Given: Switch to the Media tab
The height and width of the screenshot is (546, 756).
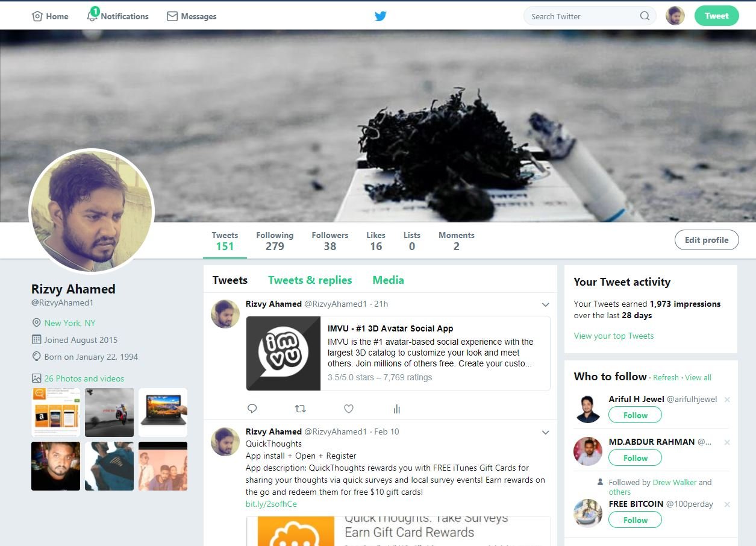Looking at the screenshot, I should 388,280.
